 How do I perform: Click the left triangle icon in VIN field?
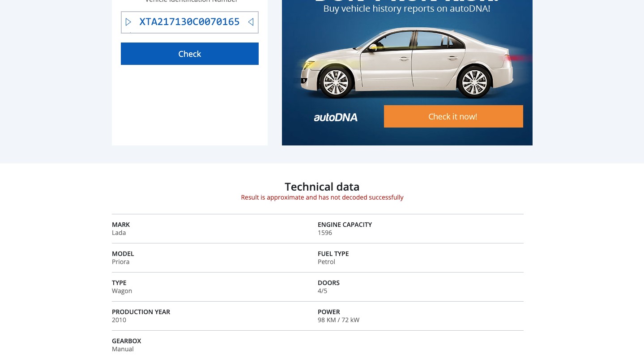128,22
